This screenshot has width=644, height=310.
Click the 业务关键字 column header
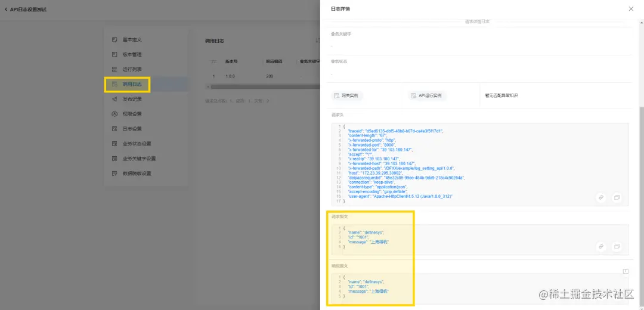309,61
